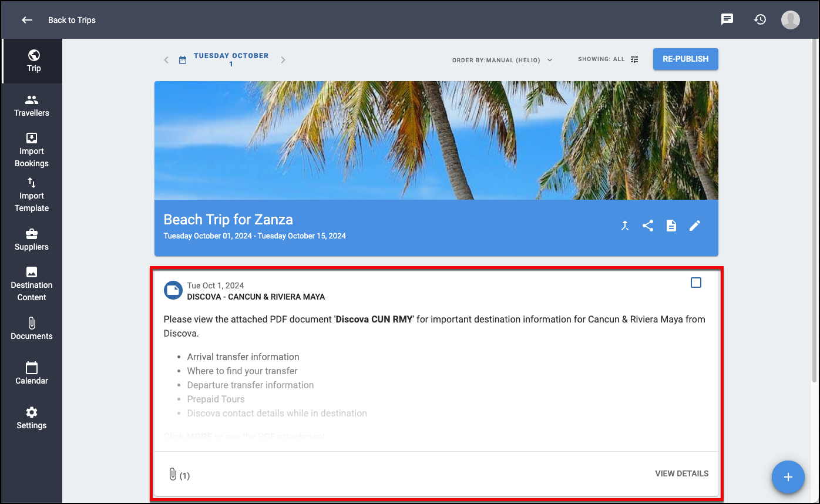The width and height of the screenshot is (820, 504).
Task: Open the chat messages icon
Action: point(727,19)
